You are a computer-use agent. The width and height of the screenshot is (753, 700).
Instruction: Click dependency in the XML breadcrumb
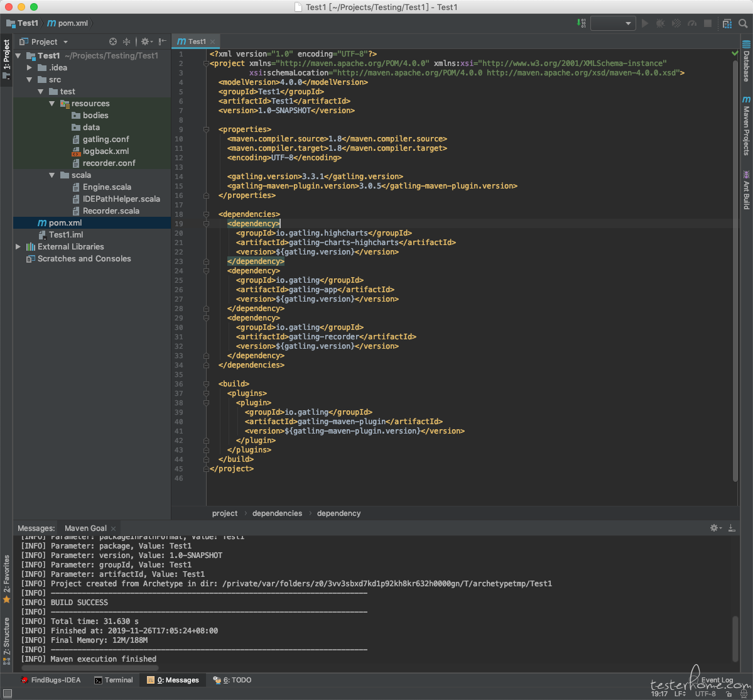point(339,513)
